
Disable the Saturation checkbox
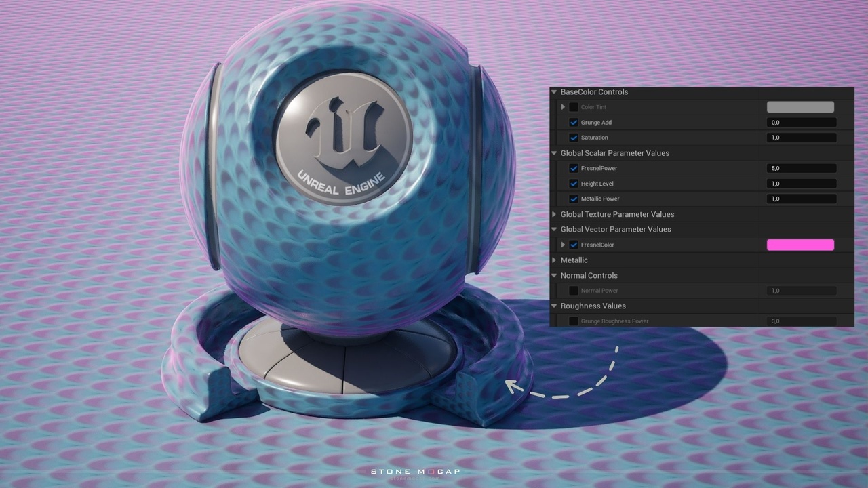coord(574,138)
